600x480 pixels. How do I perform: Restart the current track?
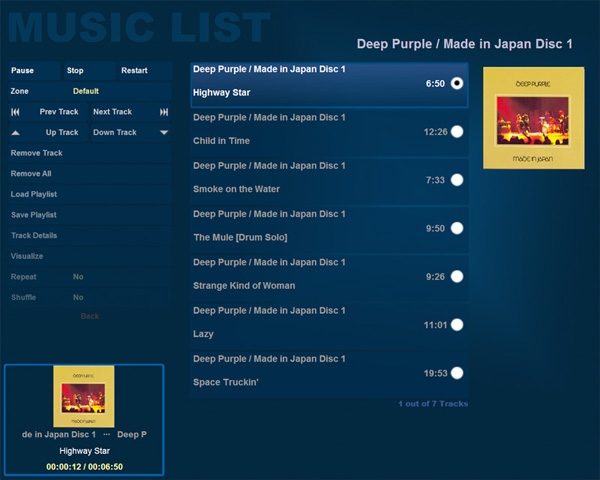145,70
